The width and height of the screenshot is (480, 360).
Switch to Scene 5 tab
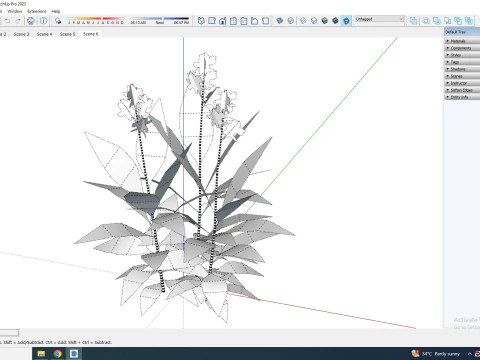[x=67, y=34]
